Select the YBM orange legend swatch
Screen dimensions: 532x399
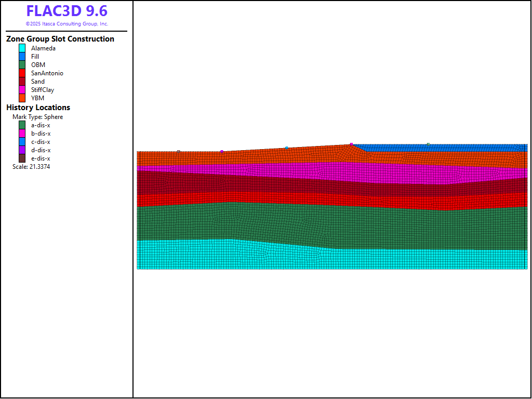click(x=22, y=98)
